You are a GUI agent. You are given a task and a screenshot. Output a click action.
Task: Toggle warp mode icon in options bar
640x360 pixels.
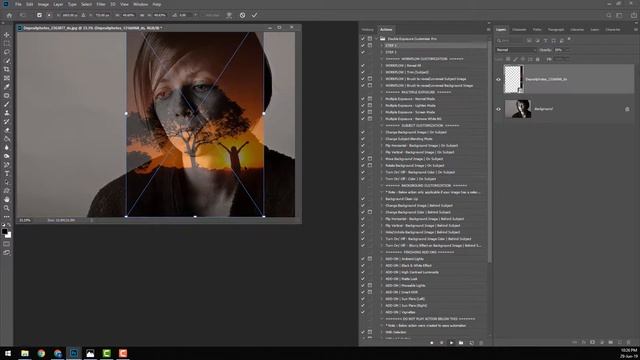[x=229, y=15]
